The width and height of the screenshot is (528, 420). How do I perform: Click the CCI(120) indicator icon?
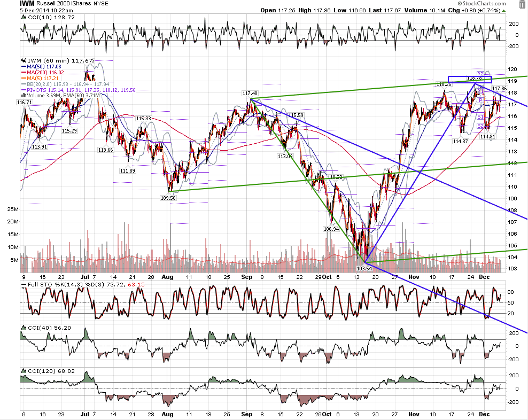(24, 371)
